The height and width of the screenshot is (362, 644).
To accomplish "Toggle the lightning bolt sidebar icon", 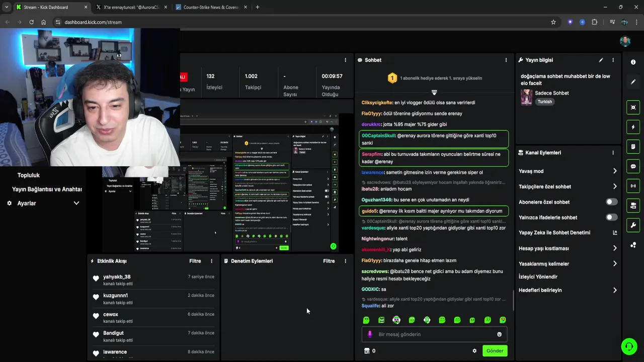I will coord(633,127).
